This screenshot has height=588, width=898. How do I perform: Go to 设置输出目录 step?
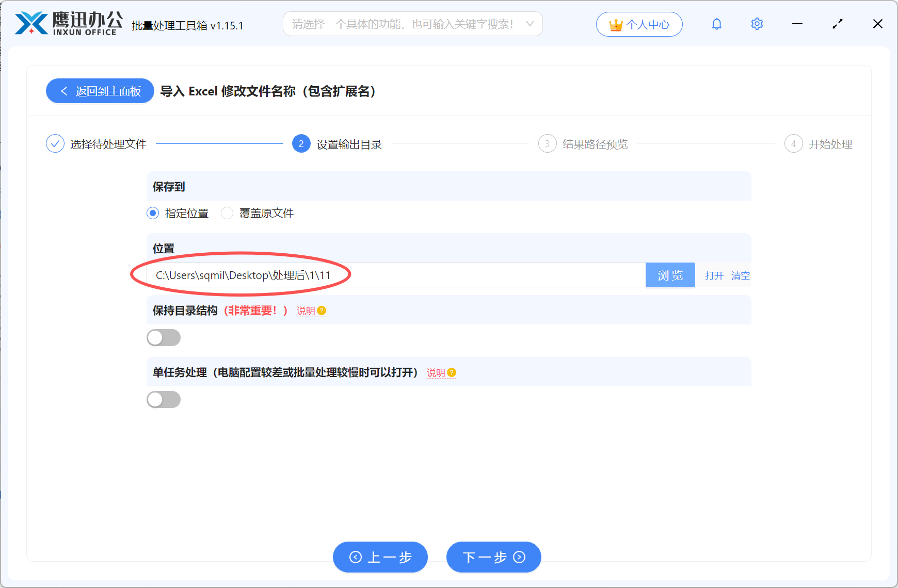click(349, 144)
